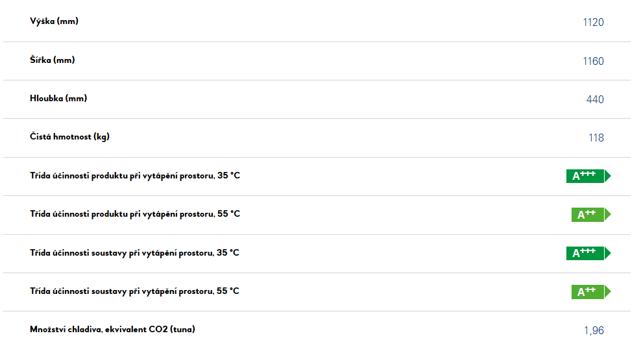Select the net weight value 118
Image resolution: width=641 pixels, height=364 pixels.
pyautogui.click(x=596, y=138)
